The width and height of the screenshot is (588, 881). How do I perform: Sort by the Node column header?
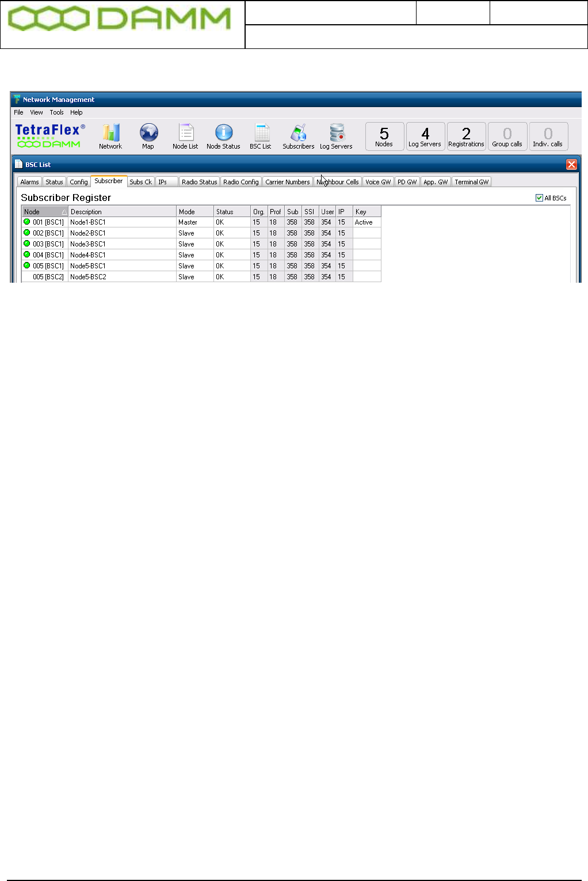coord(45,212)
